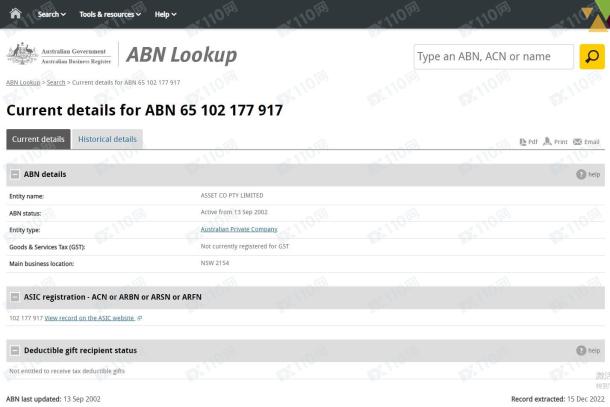The height and width of the screenshot is (407, 610).
Task: Follow the Search breadcrumb link
Action: [x=56, y=82]
